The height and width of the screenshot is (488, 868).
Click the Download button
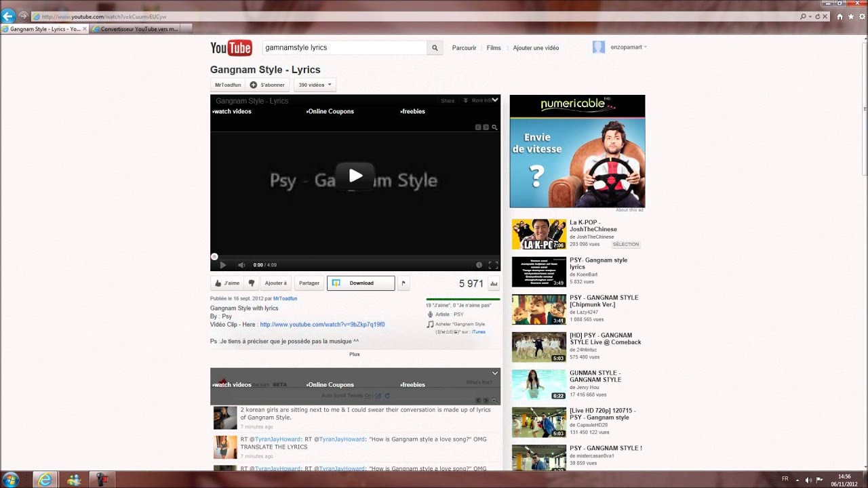361,283
